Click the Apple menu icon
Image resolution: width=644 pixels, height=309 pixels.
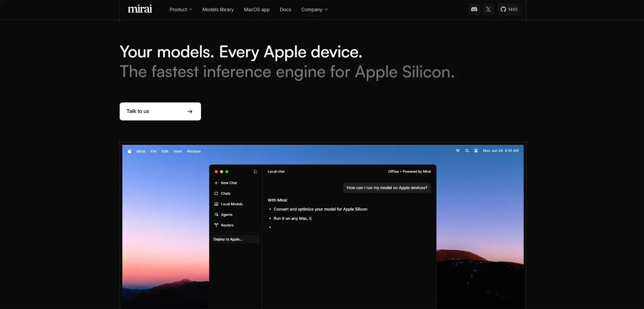130,151
